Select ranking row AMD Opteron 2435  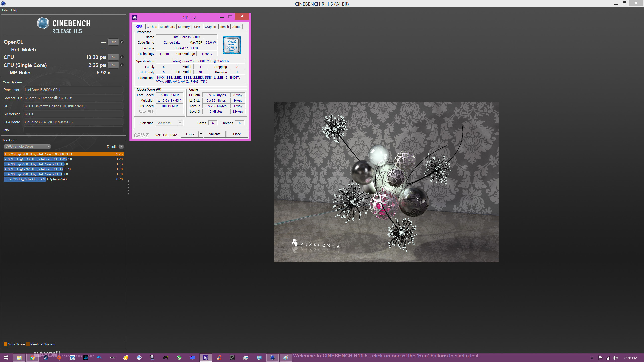click(x=64, y=179)
